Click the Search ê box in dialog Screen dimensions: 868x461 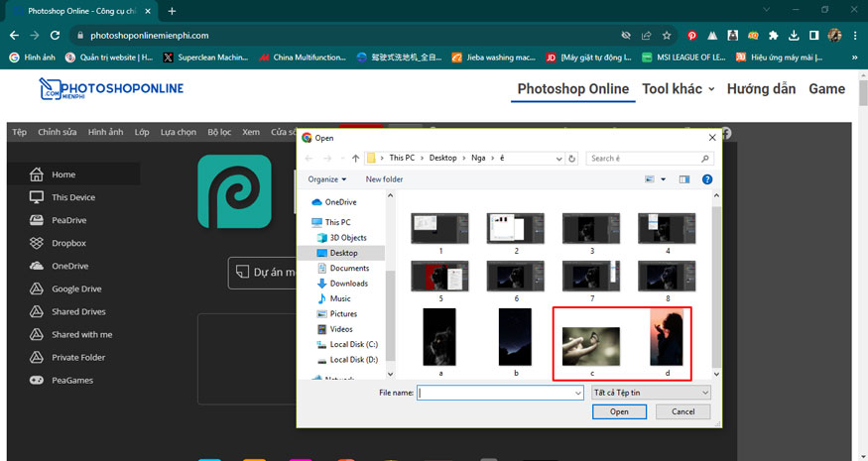point(650,159)
